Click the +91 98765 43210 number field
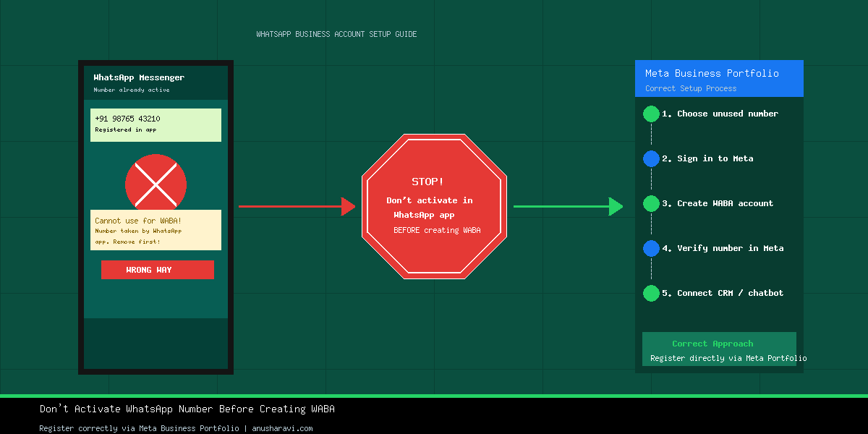This screenshot has width=868, height=434. tap(156, 125)
